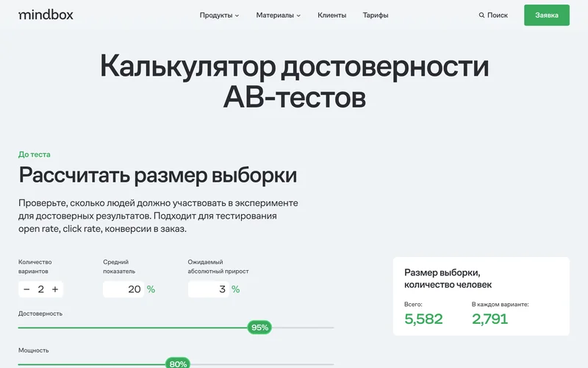Click the heading Рассчитать размер выборки

[x=157, y=175]
